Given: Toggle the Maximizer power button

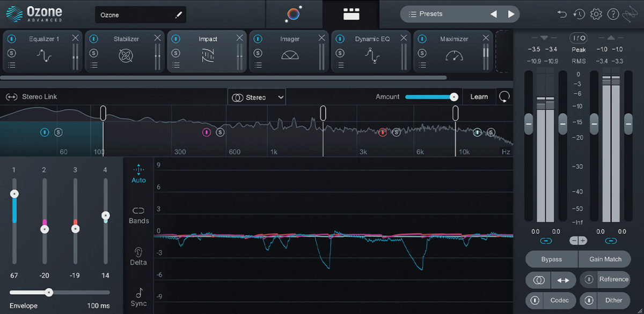Looking at the screenshot, I should 422,39.
